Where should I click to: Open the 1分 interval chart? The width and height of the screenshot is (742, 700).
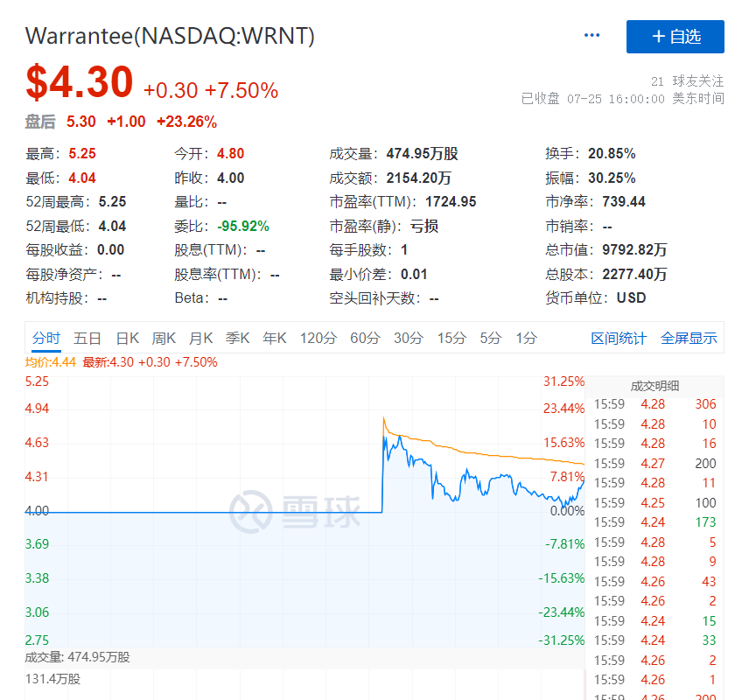(x=526, y=339)
